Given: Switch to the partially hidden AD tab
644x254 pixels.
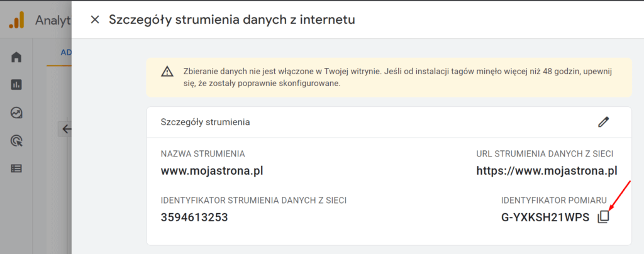Looking at the screenshot, I should point(65,53).
